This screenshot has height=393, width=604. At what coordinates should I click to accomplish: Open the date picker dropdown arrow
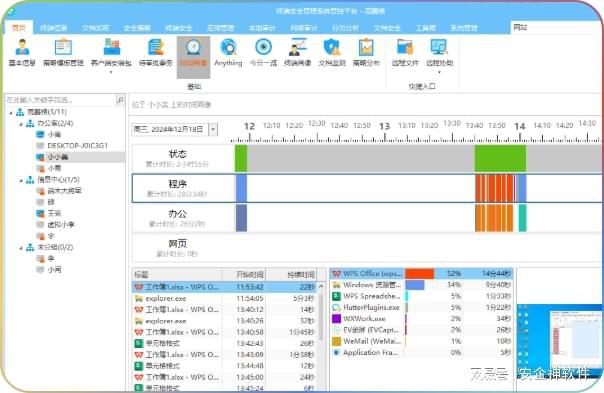[x=213, y=129]
